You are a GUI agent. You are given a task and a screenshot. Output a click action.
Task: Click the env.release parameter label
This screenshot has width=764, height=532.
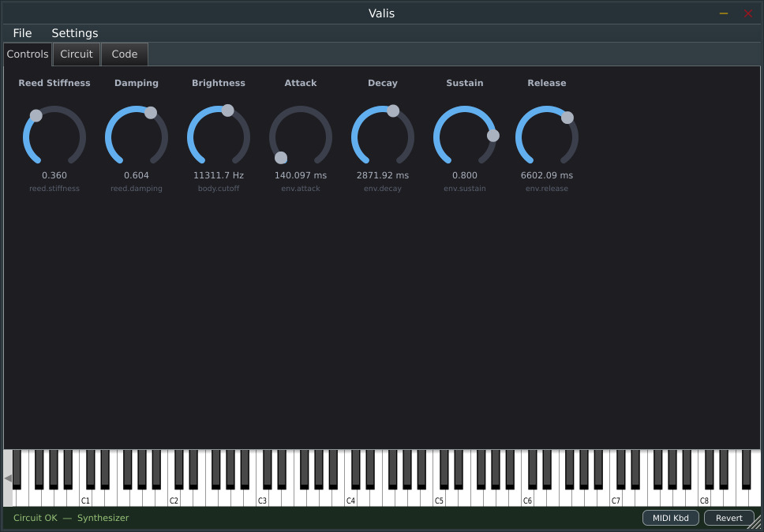pos(547,189)
